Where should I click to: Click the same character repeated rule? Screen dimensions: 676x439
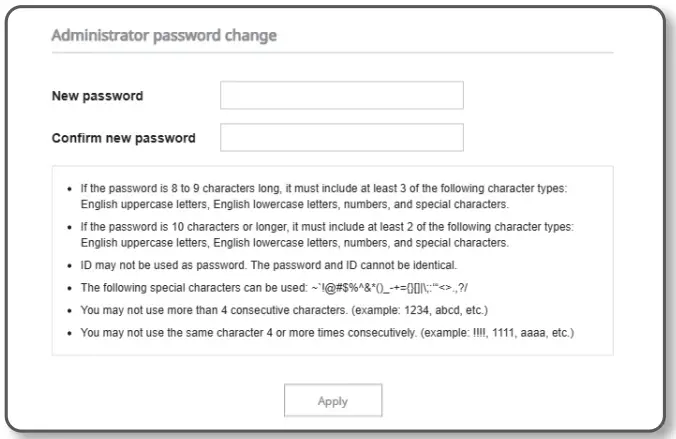pos(260,331)
